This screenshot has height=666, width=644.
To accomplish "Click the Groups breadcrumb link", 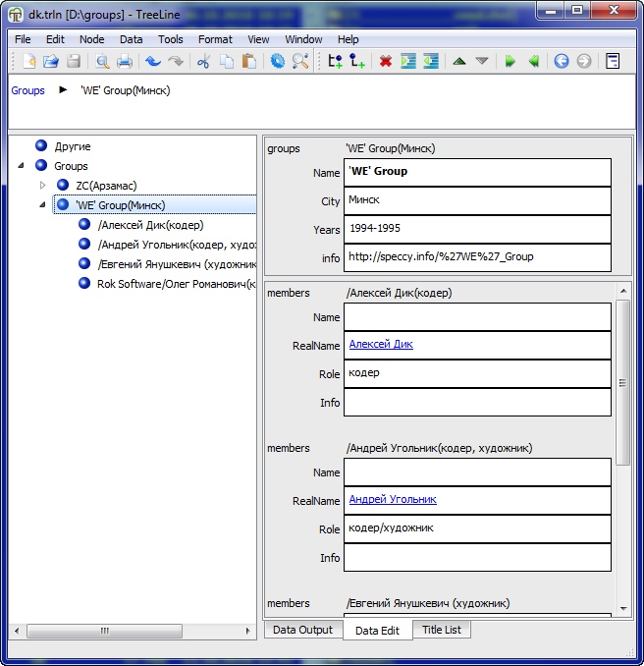I will (27, 90).
